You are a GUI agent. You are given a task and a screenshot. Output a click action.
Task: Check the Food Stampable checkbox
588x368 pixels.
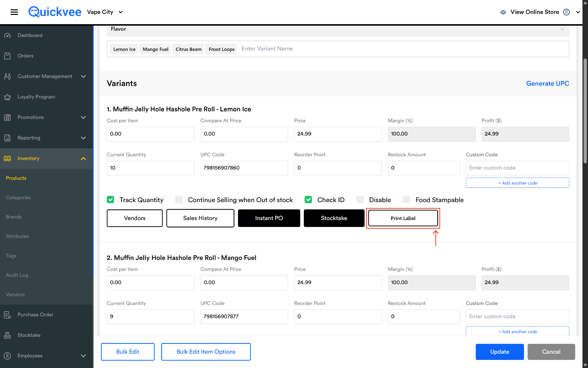click(407, 200)
